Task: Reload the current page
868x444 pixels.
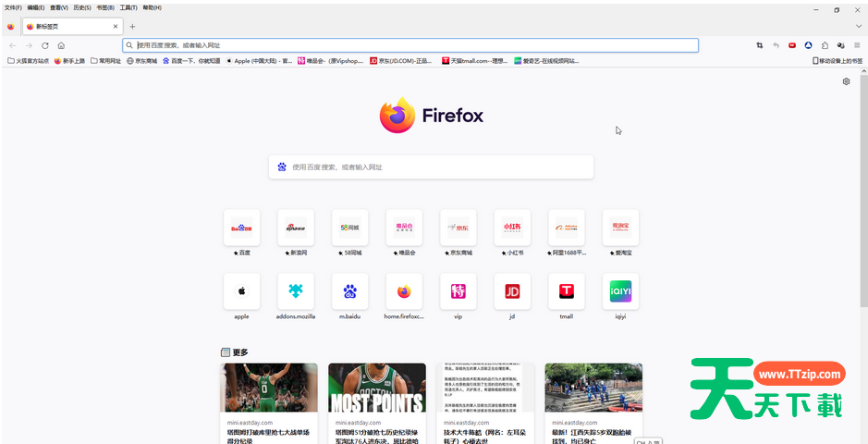Action: pos(45,45)
